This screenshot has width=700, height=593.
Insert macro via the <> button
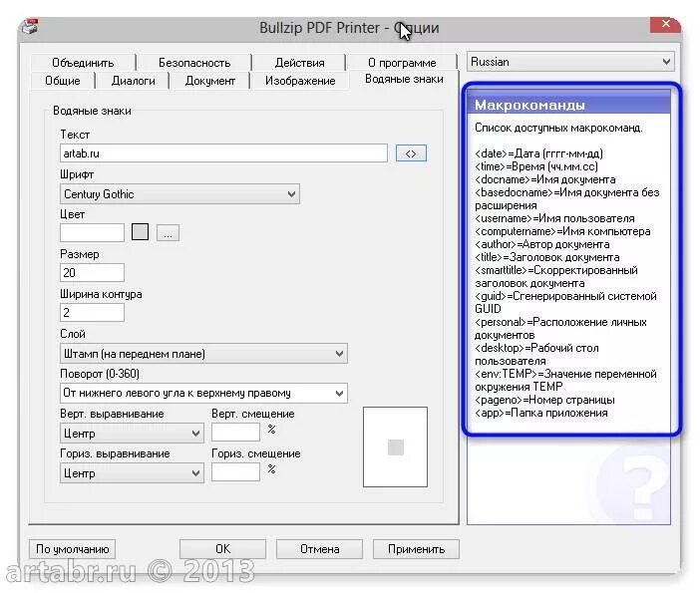(411, 153)
